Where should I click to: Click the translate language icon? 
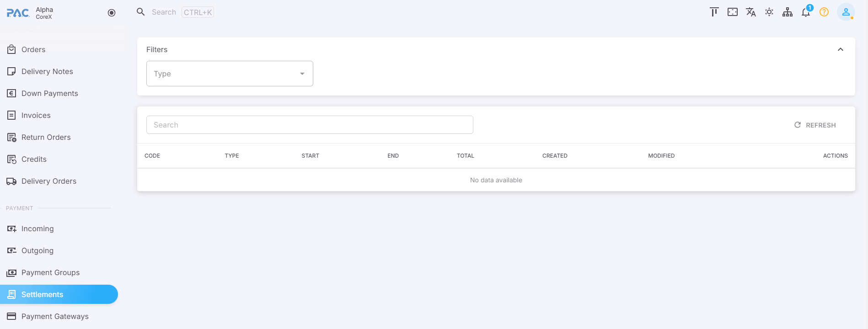point(750,12)
